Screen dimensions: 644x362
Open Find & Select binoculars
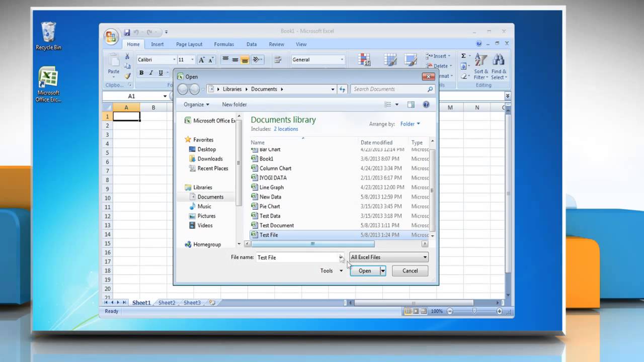pos(499,67)
